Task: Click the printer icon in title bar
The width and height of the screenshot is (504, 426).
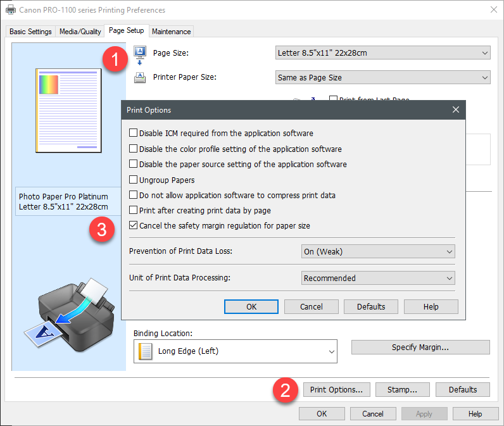Action: [x=11, y=10]
